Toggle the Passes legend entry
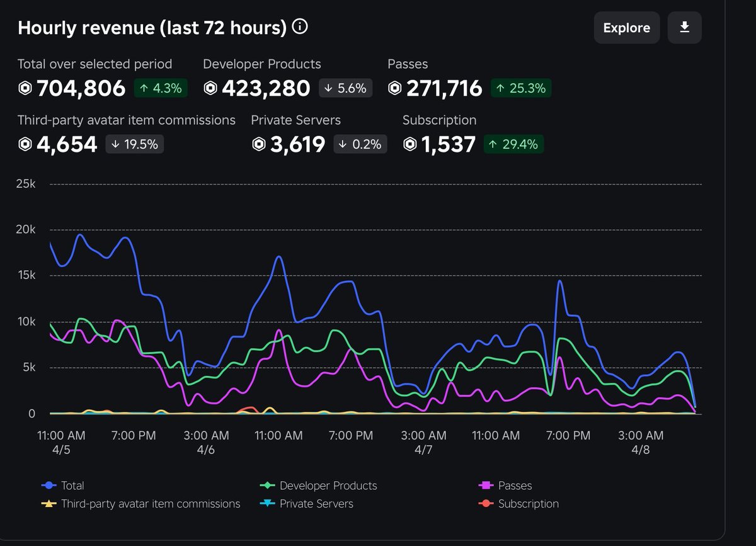 (x=505, y=486)
